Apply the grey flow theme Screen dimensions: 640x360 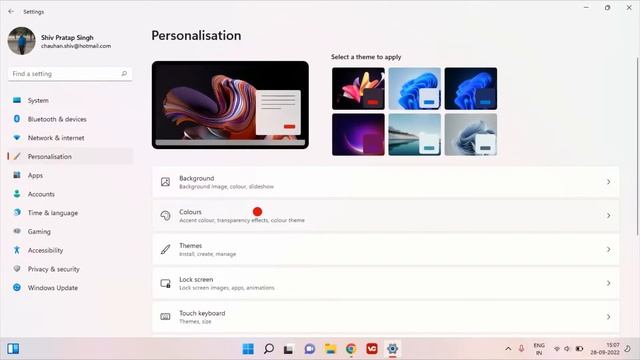pos(471,135)
